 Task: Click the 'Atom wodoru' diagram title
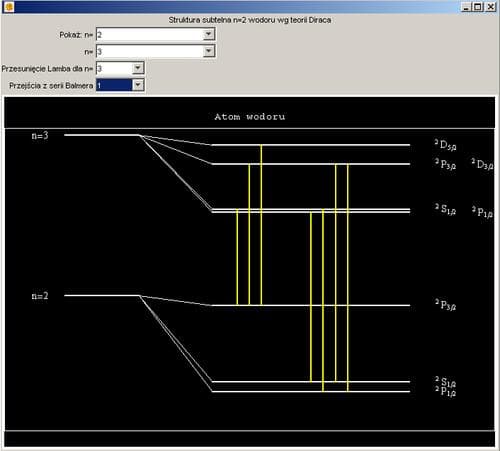tap(250, 117)
